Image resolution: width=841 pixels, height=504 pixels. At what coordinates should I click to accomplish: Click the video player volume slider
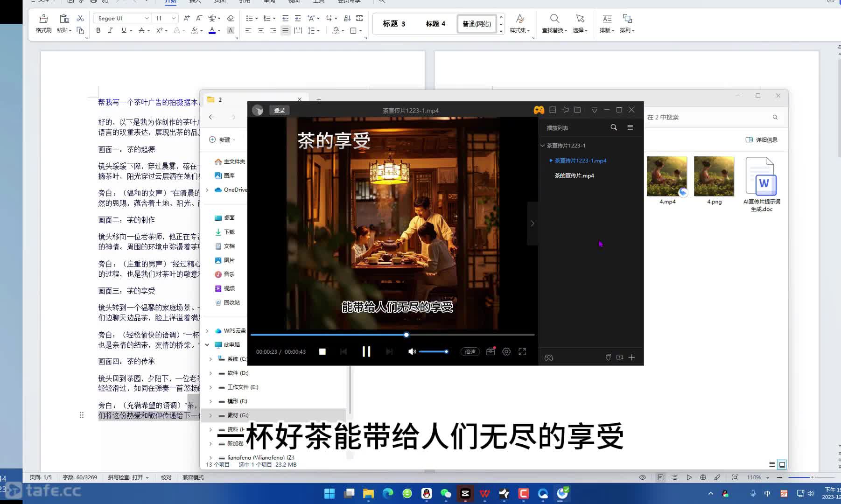(434, 351)
